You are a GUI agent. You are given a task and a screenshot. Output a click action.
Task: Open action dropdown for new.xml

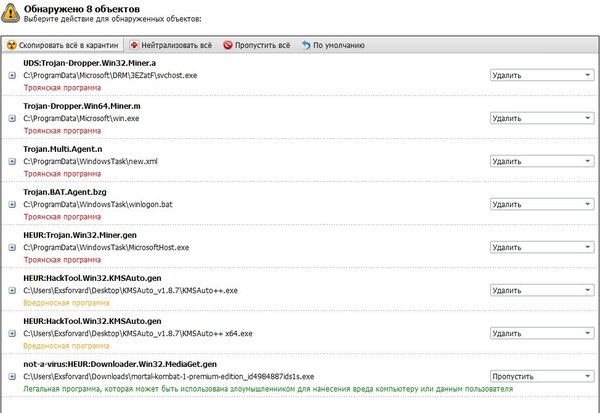(x=542, y=162)
